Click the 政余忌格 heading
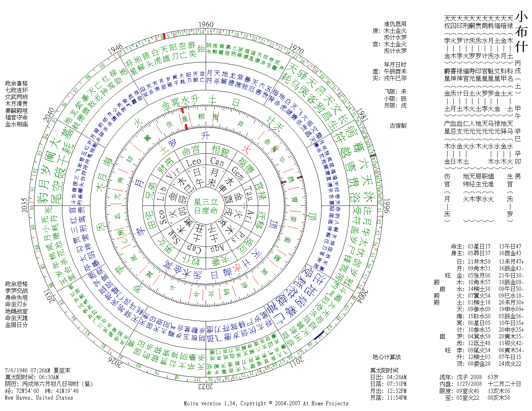 coord(16,284)
